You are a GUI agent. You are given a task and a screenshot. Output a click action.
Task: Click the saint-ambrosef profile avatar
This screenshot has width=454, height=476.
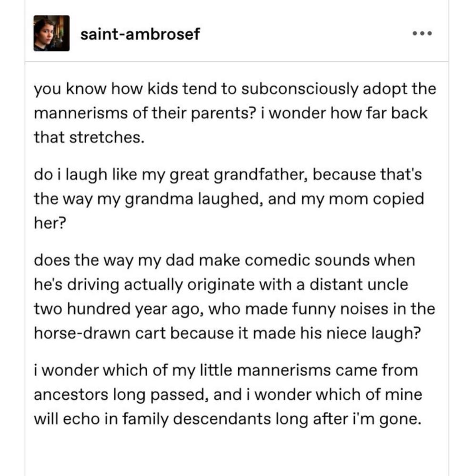pos(51,33)
